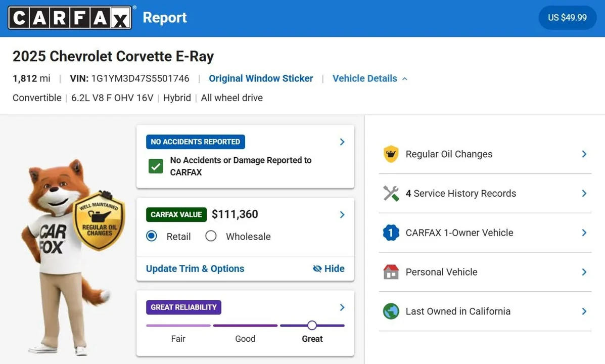
Task: Click the All wheel drive text
Action: point(232,98)
